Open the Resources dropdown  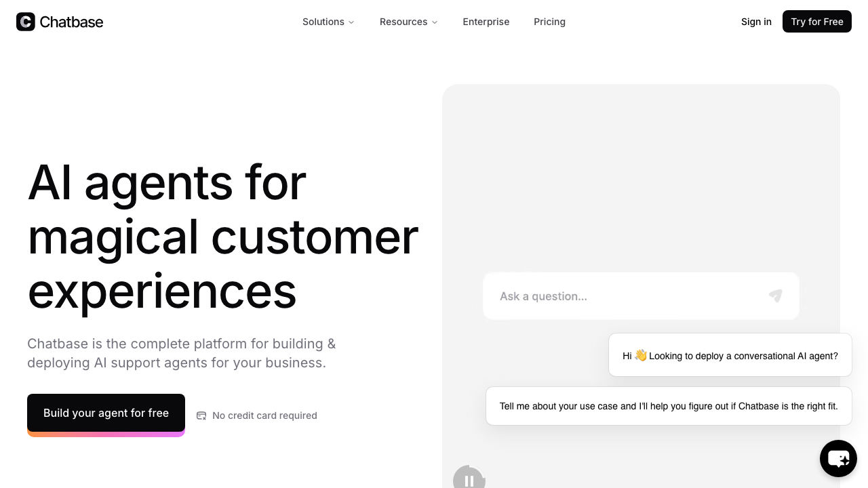coord(408,22)
